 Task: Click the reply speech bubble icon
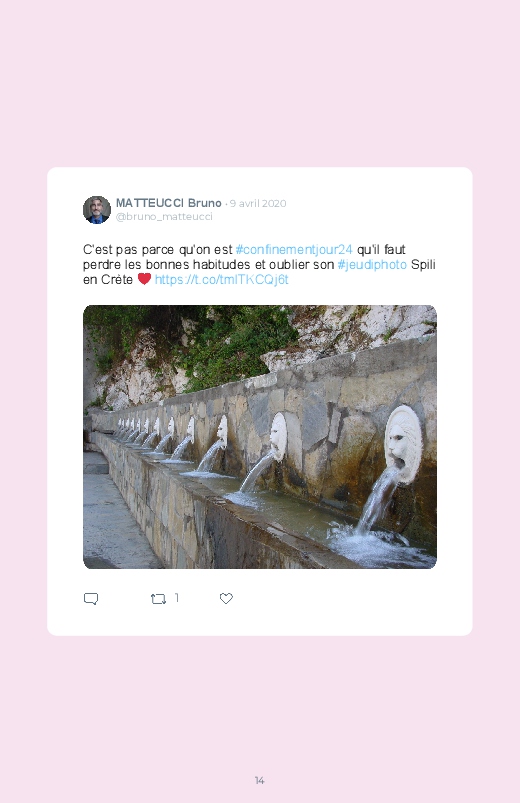pyautogui.click(x=91, y=599)
